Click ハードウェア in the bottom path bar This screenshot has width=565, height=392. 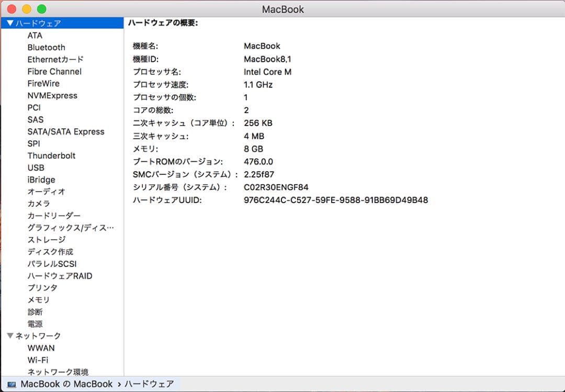149,384
